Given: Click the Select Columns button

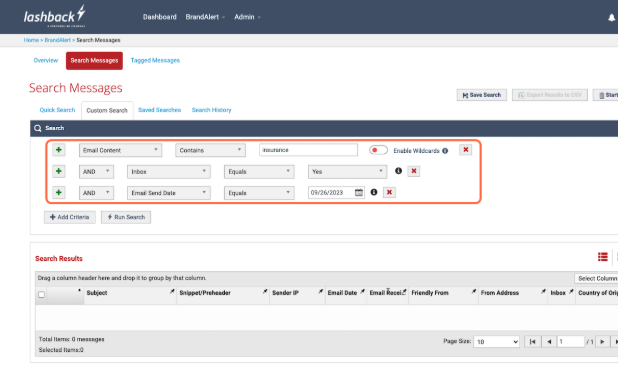Looking at the screenshot, I should click(596, 278).
